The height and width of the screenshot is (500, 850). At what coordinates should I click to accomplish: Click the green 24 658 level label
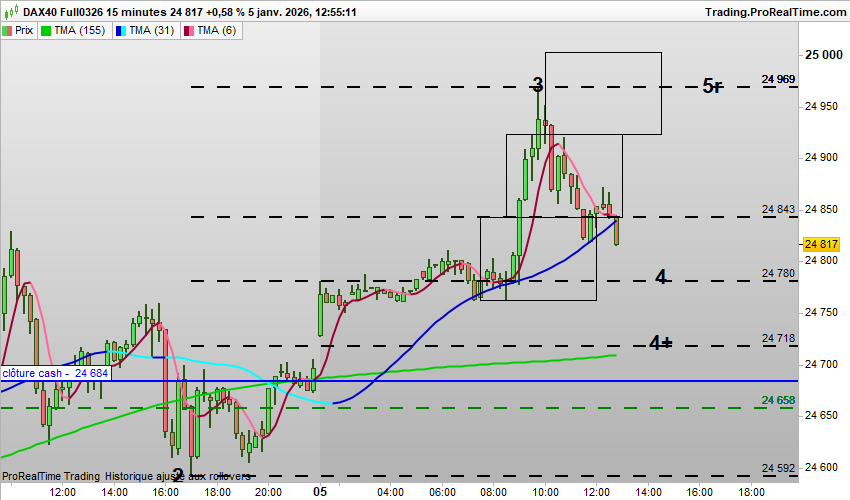tap(778, 400)
